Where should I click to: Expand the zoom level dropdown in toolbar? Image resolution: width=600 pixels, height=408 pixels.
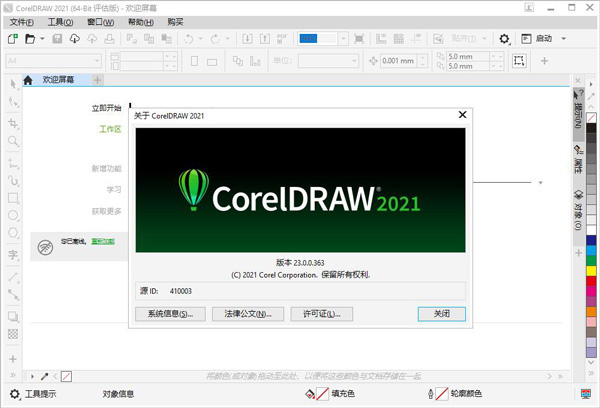(x=341, y=39)
